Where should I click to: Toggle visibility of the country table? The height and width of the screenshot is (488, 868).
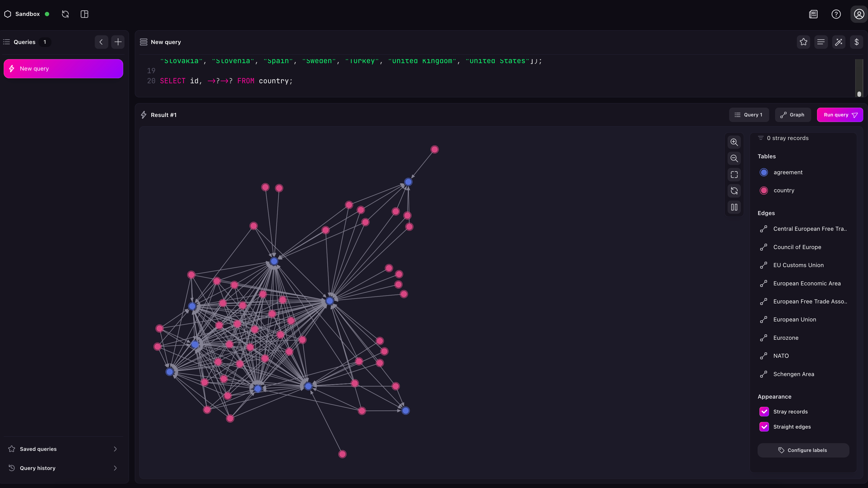point(764,190)
